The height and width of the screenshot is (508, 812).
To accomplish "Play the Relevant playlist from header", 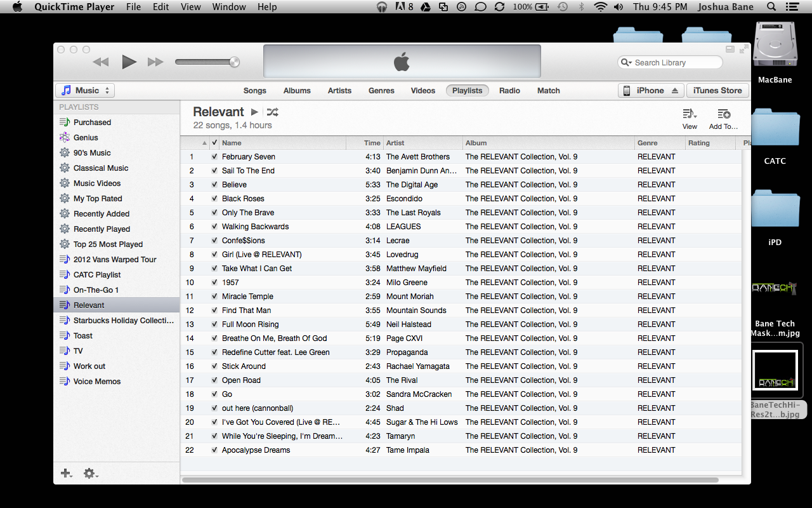I will coord(254,112).
